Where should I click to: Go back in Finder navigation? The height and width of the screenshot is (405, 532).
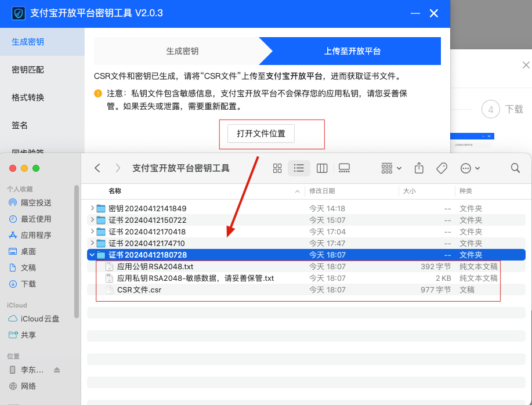coord(97,168)
